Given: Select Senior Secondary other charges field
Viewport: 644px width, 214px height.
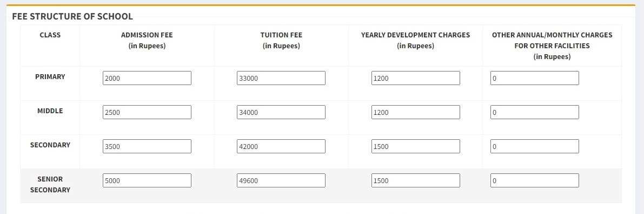Looking at the screenshot, I should pyautogui.click(x=535, y=180).
